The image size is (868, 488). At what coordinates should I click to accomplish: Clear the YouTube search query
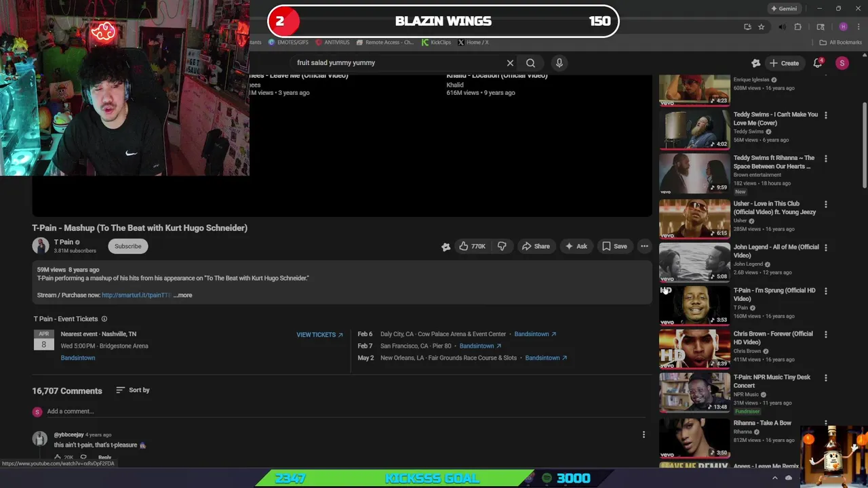point(510,63)
